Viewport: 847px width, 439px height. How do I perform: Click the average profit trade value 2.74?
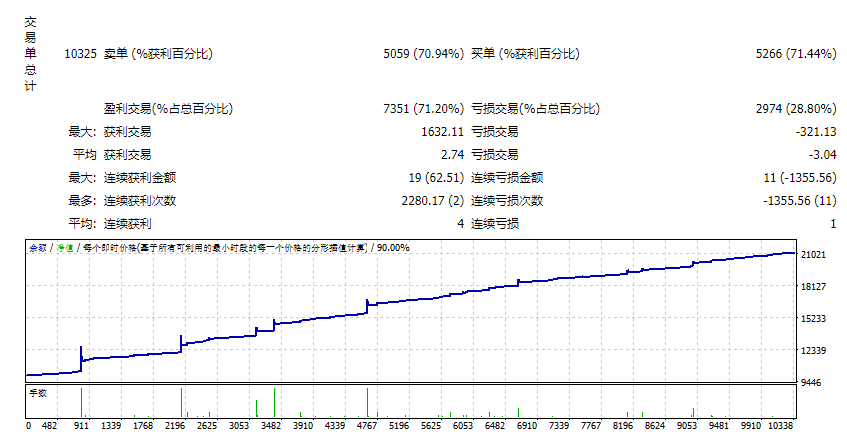452,155
